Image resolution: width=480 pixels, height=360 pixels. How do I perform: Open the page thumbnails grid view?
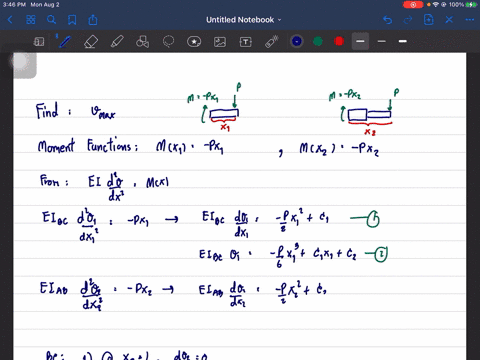(31, 20)
